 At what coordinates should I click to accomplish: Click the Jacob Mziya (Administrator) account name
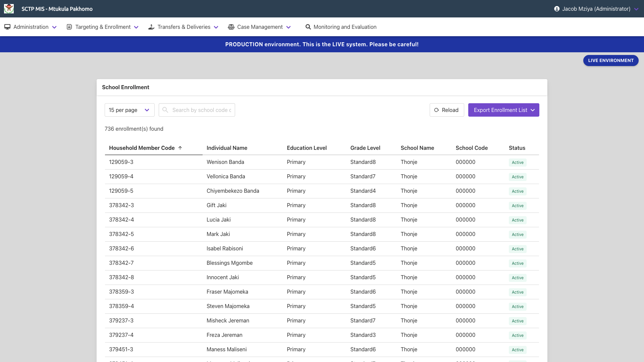596,9
